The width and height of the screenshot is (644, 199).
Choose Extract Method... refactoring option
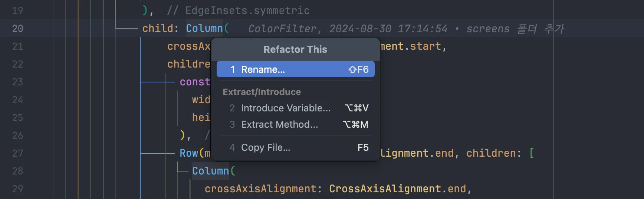(295, 124)
